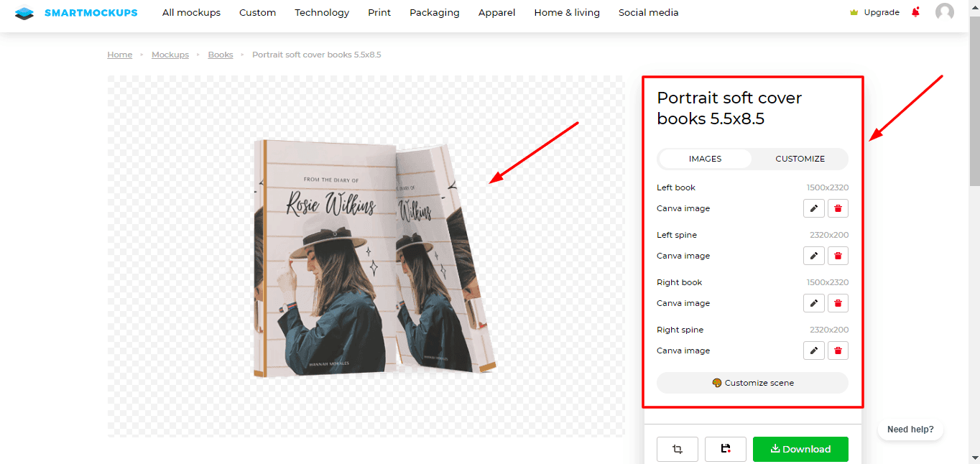Delete the Right book image
Viewport: 980px width, 464px height.
click(x=838, y=303)
